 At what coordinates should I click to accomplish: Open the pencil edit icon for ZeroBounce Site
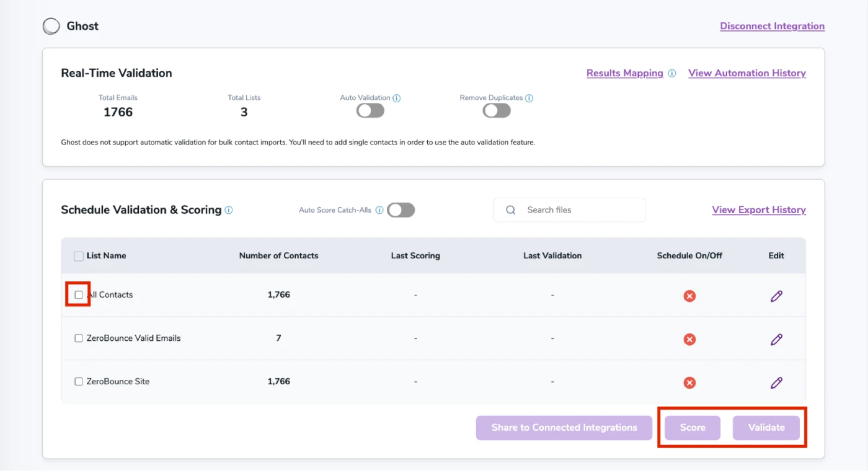(x=776, y=382)
